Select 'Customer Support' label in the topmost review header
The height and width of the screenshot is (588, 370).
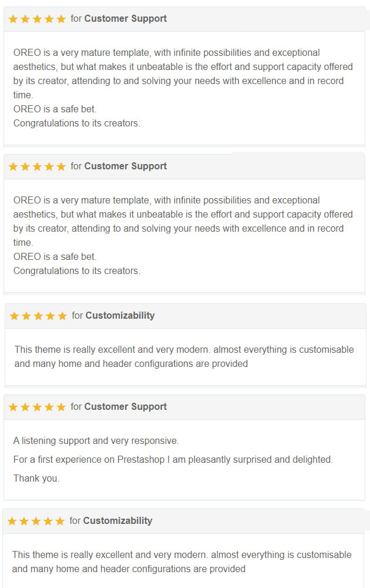pyautogui.click(x=125, y=19)
